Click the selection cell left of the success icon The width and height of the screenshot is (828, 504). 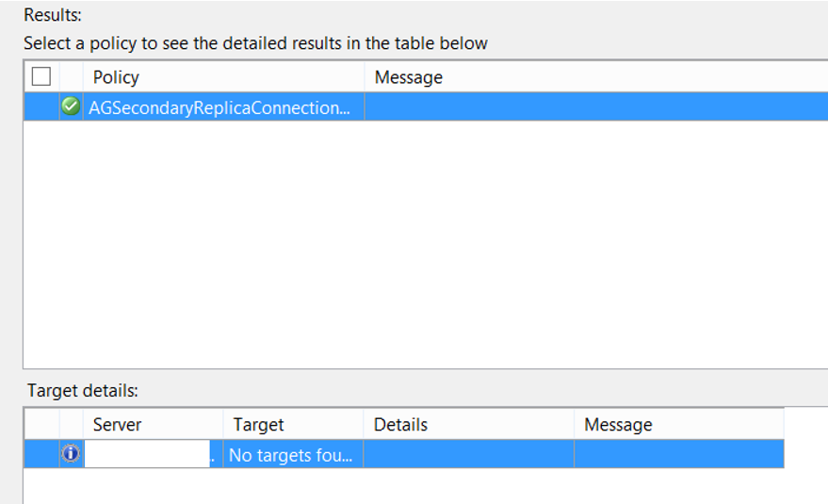[x=41, y=106]
